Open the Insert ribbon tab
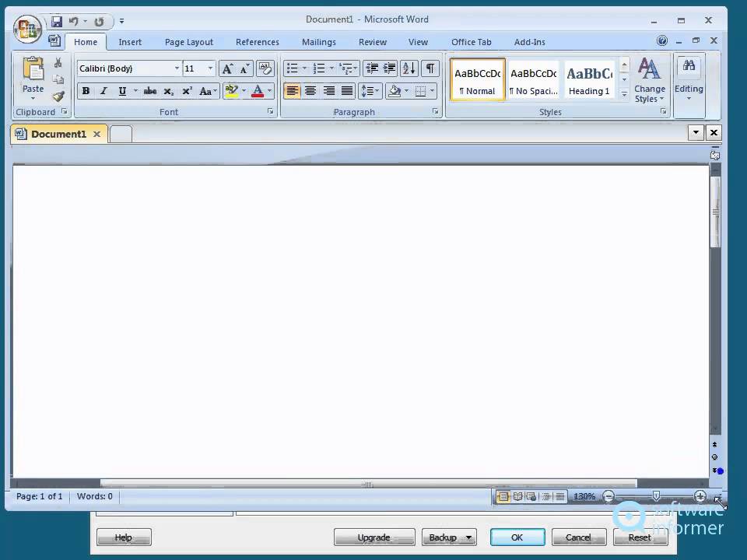 click(130, 42)
